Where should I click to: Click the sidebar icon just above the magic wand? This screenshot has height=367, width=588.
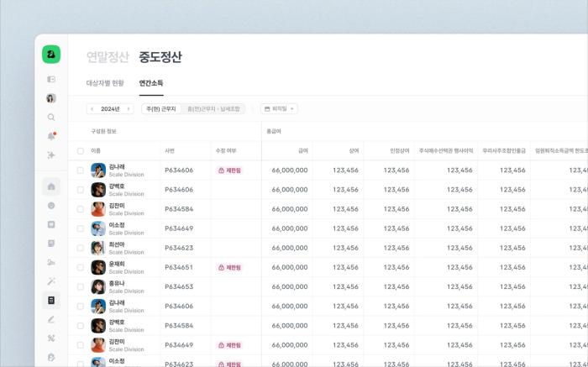[51, 262]
